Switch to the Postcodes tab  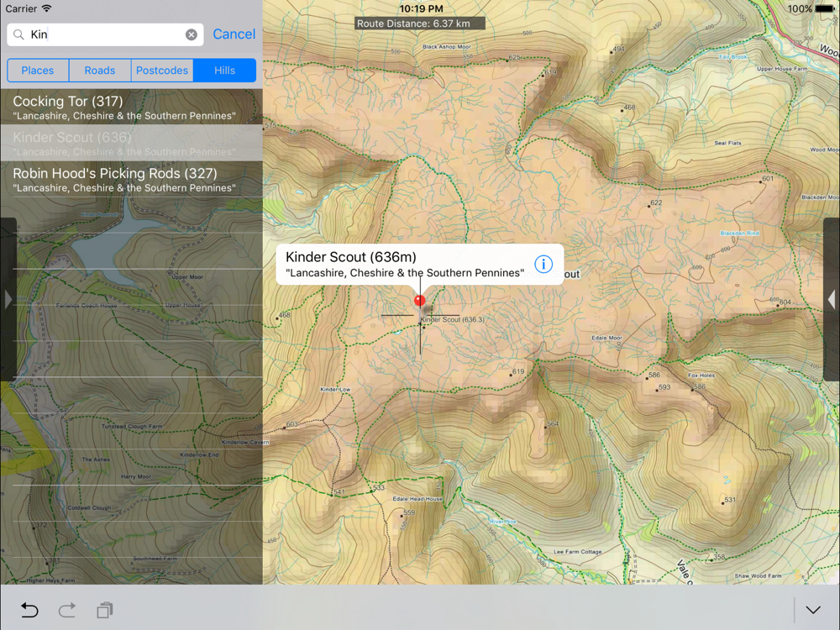162,71
